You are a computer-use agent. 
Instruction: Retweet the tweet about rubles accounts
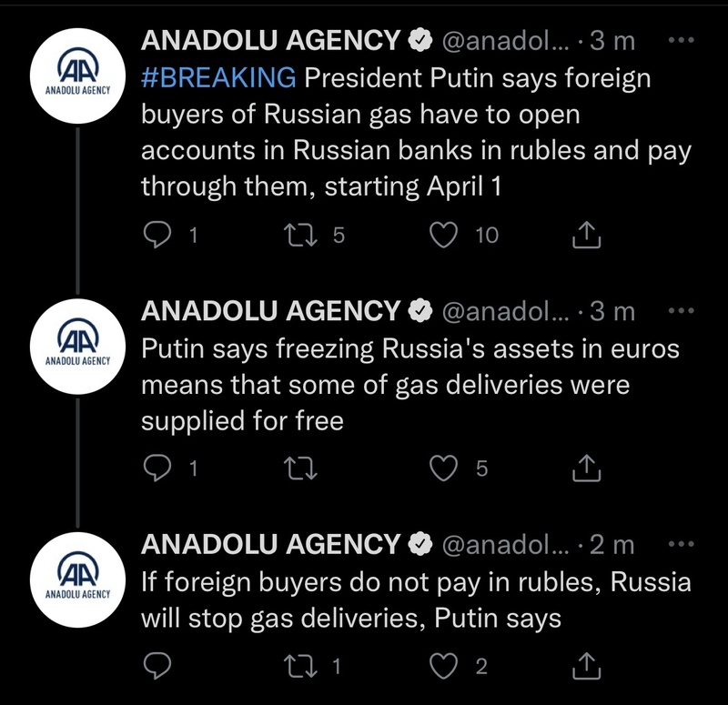[x=296, y=236]
